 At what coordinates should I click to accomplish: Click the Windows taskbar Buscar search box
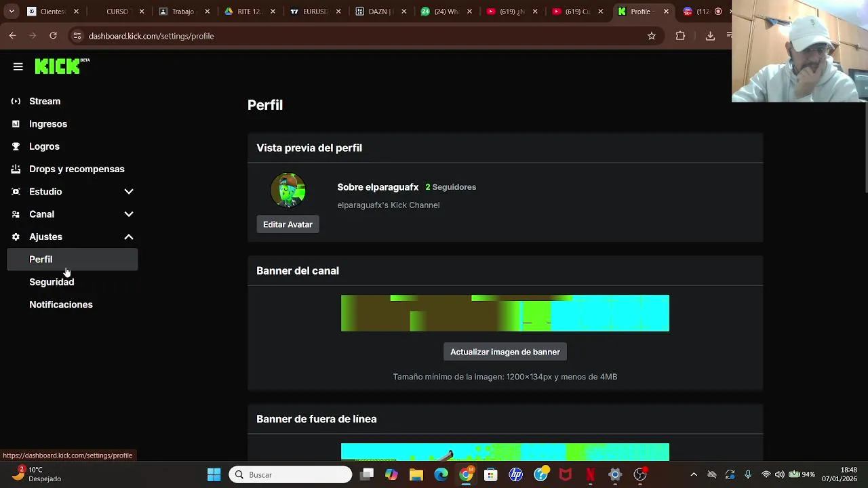pyautogui.click(x=291, y=474)
